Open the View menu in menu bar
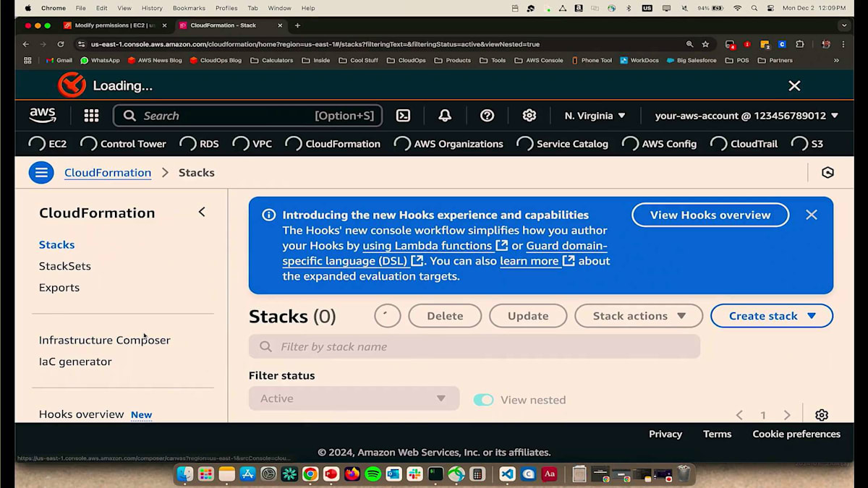Viewport: 868px width, 488px height. pos(124,8)
